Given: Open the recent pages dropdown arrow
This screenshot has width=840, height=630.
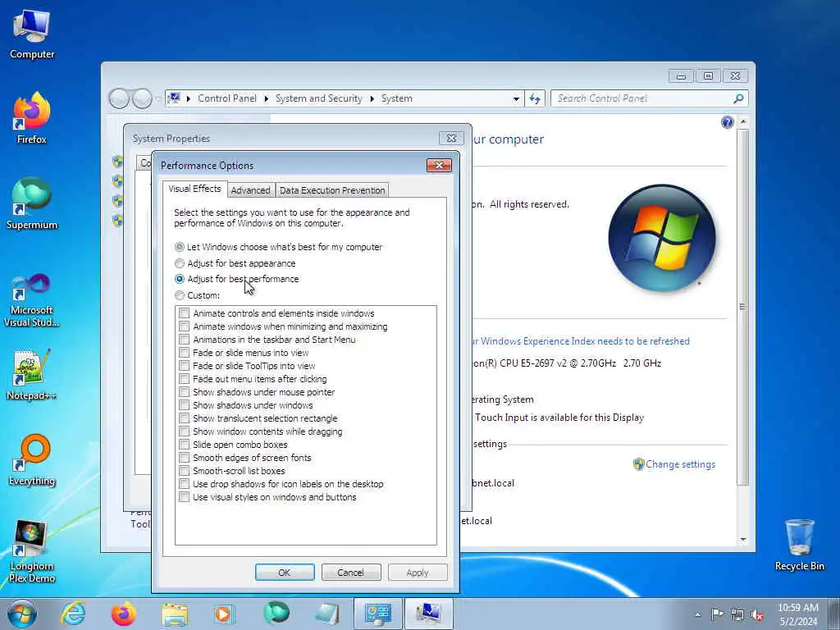Looking at the screenshot, I should click(158, 98).
